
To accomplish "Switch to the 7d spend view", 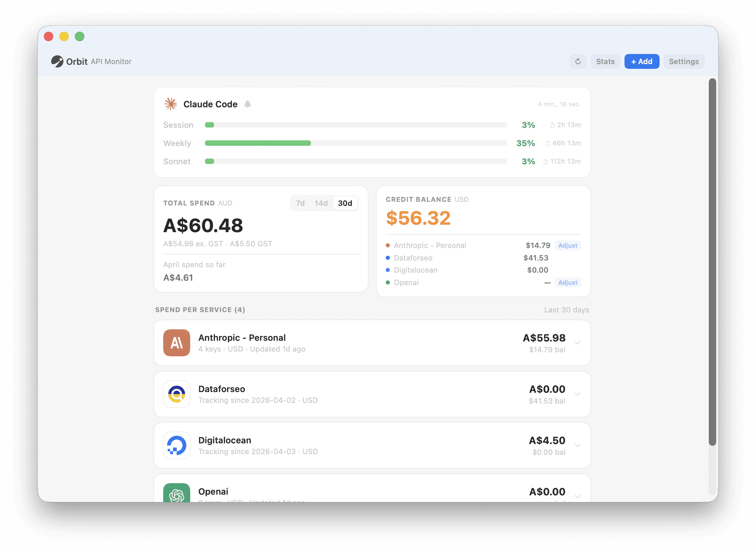I will 300,203.
